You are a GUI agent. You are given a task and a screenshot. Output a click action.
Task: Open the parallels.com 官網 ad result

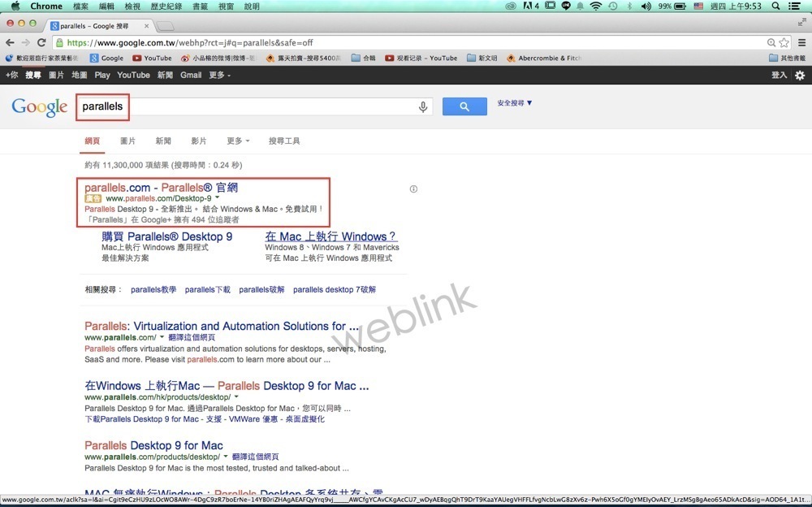[161, 188]
